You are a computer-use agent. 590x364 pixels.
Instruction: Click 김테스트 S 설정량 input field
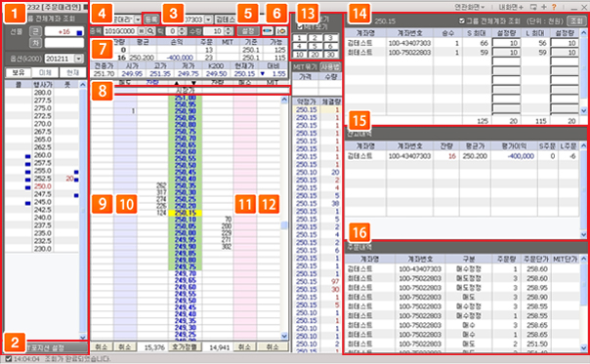pyautogui.click(x=506, y=43)
